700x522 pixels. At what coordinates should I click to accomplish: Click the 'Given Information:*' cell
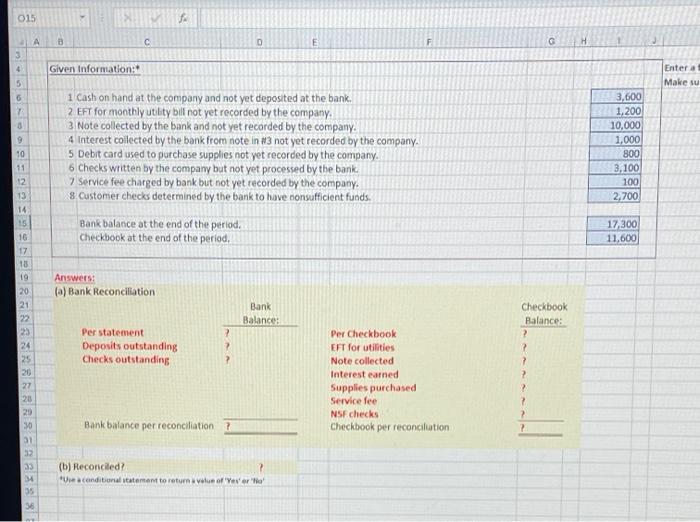pos(95,69)
